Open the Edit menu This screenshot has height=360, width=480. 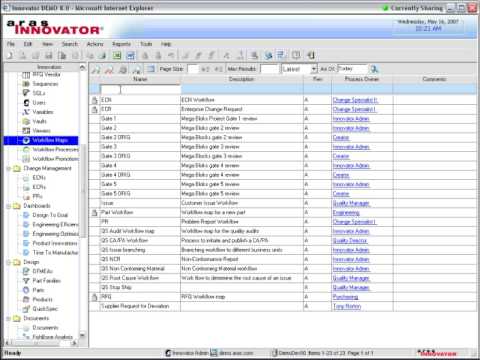[28, 44]
